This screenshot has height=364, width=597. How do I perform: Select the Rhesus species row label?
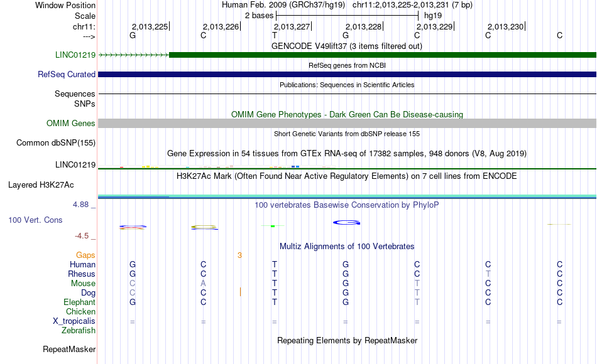(82, 274)
